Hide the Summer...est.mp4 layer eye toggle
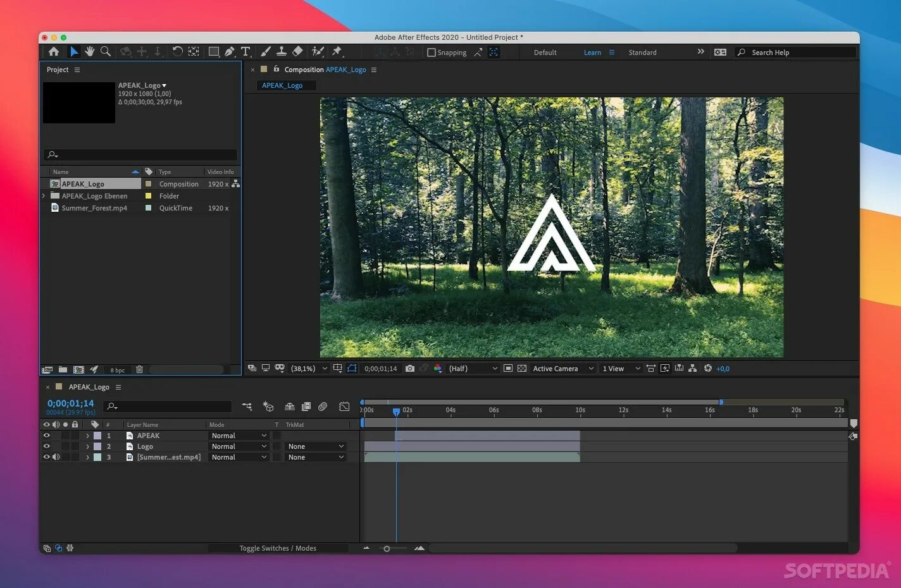The image size is (901, 588). tap(46, 457)
